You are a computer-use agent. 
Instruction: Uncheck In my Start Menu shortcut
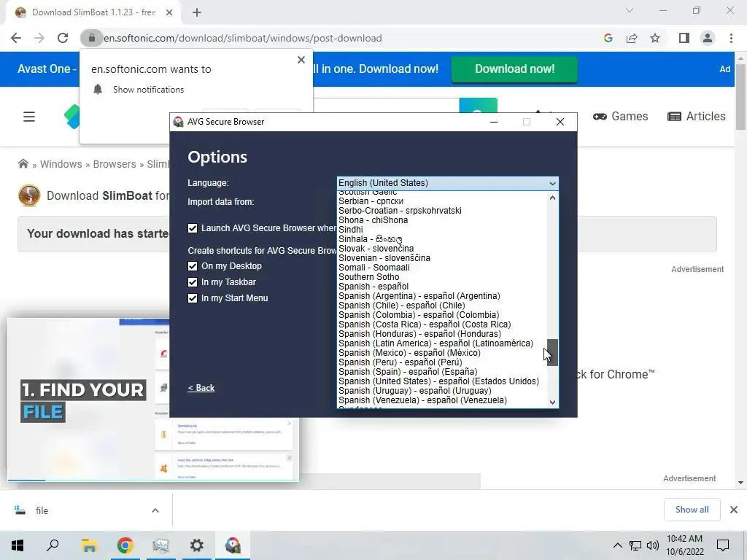click(193, 298)
